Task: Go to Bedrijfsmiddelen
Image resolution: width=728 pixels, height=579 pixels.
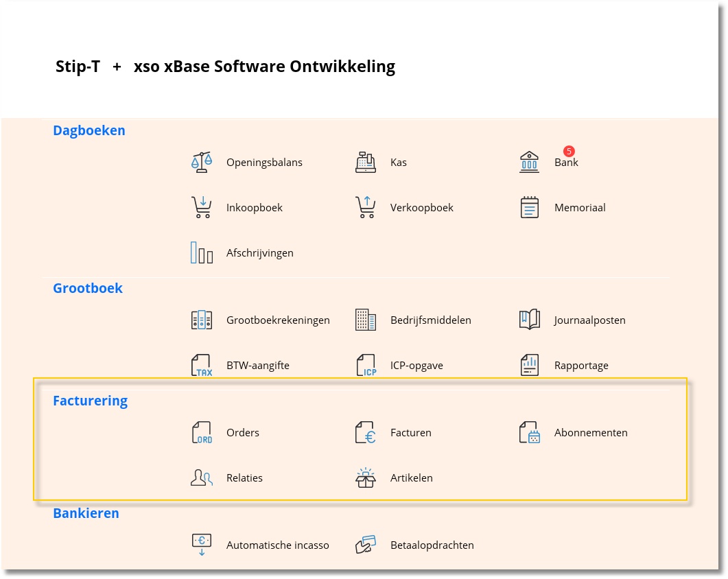Action: 430,320
